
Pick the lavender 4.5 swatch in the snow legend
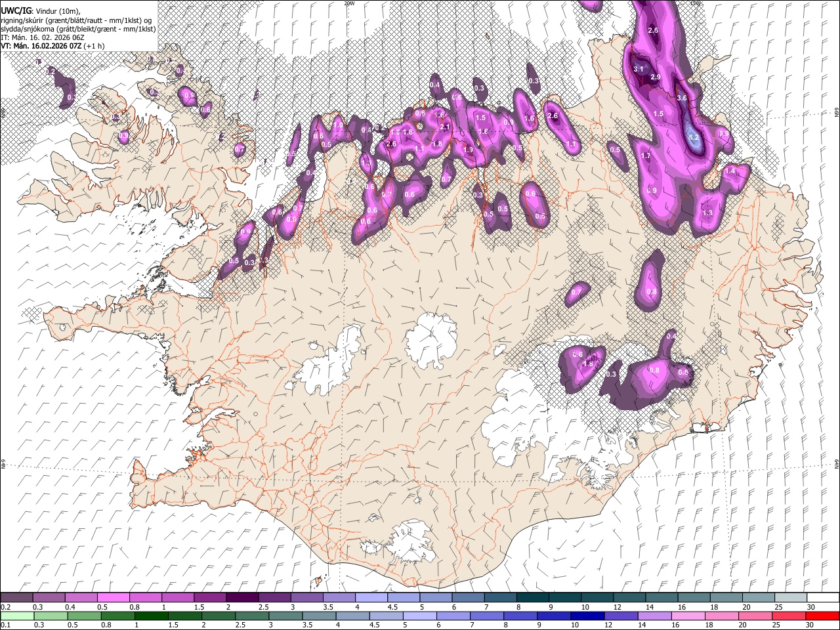click(403, 598)
